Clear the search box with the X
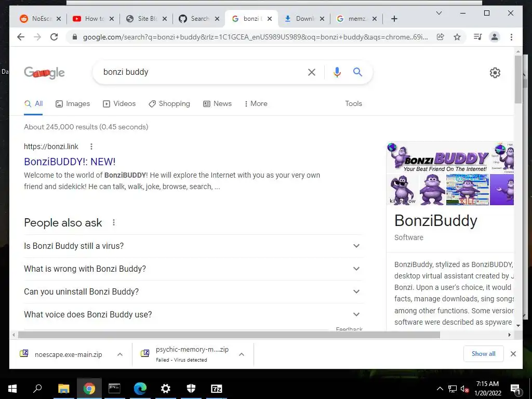Screen dimensions: 532x399 pyautogui.click(x=312, y=72)
